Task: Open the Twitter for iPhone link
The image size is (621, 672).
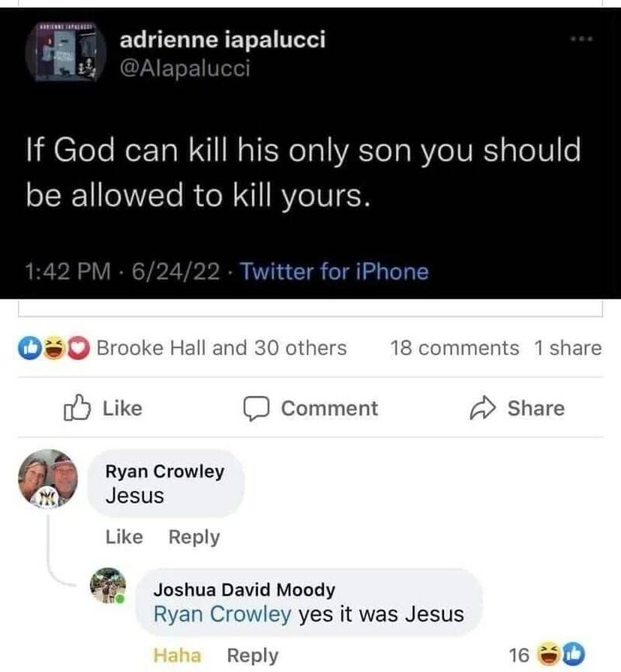Action: [x=334, y=272]
